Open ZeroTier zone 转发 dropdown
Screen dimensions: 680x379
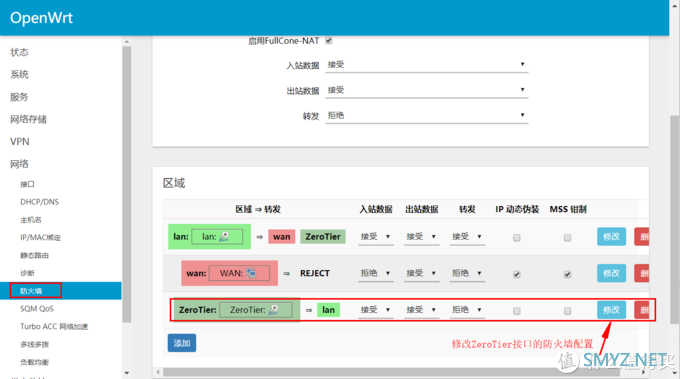pos(467,310)
